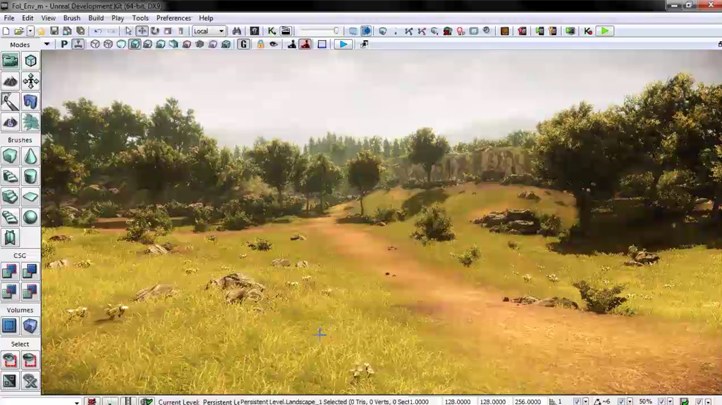
Task: Open the Build menu
Action: click(96, 18)
